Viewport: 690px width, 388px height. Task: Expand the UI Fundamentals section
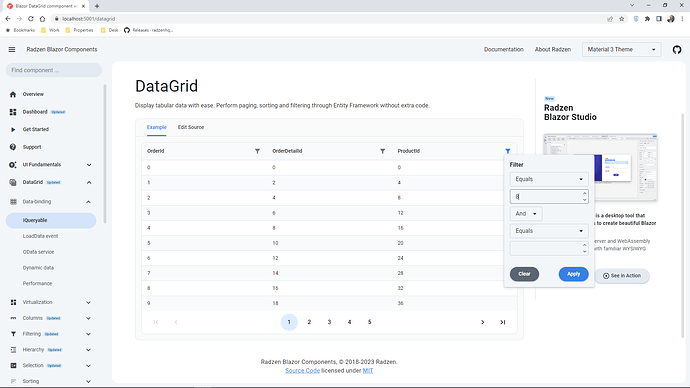pyautogui.click(x=89, y=165)
